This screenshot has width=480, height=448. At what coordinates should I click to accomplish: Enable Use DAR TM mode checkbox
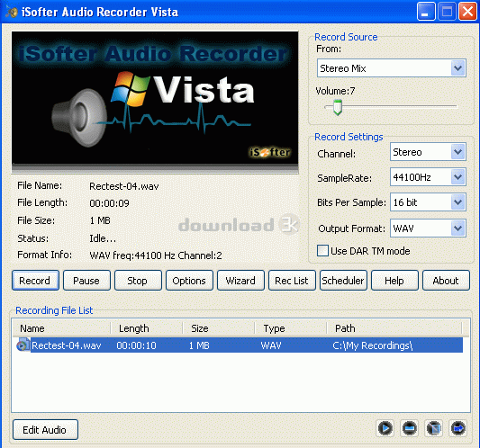pos(322,250)
